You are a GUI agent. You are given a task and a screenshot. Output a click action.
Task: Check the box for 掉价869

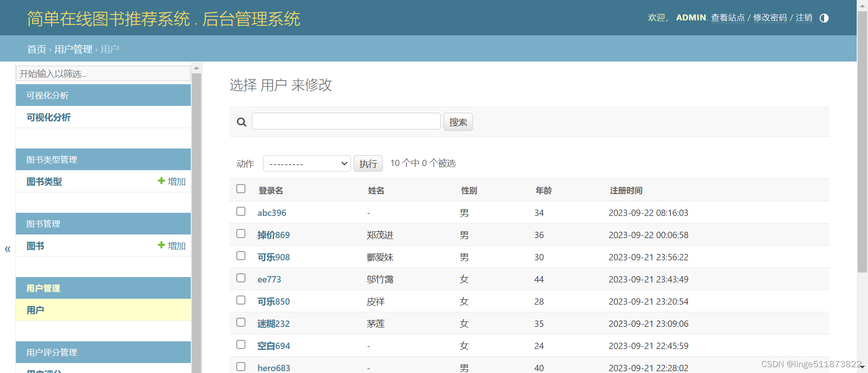[x=241, y=234]
